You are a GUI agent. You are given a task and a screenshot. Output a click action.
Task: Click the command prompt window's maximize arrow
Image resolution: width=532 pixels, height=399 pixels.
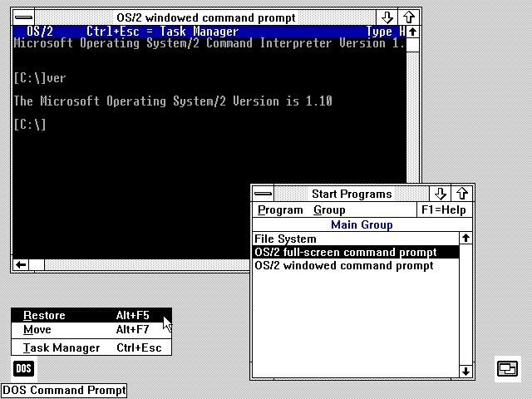point(409,17)
